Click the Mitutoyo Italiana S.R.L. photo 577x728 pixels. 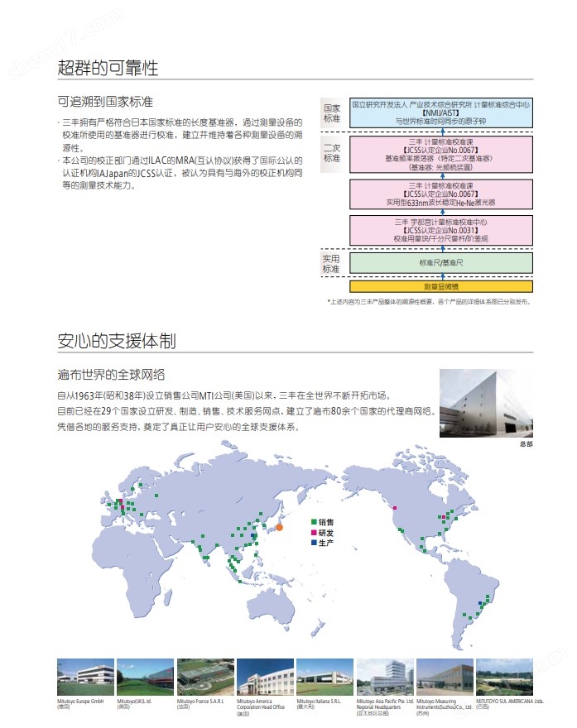(325, 677)
